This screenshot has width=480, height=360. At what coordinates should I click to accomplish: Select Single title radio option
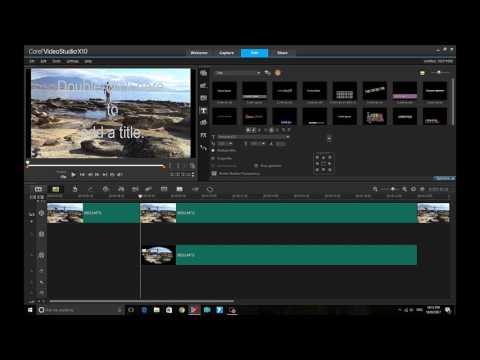pyautogui.click(x=213, y=158)
